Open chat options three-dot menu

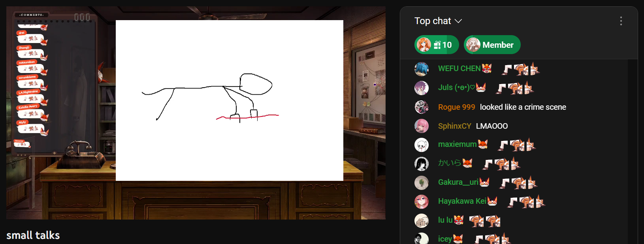pyautogui.click(x=621, y=21)
